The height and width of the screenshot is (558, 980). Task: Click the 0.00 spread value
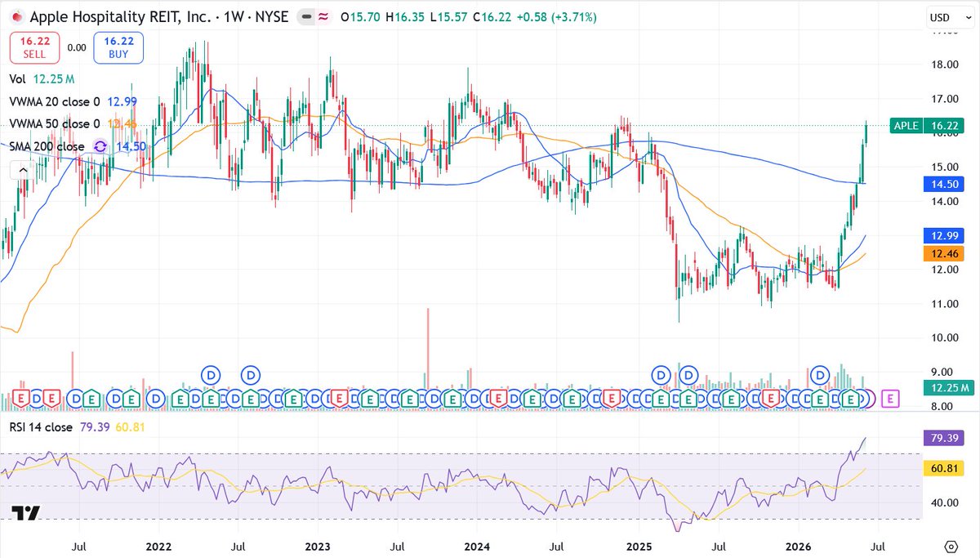[77, 47]
